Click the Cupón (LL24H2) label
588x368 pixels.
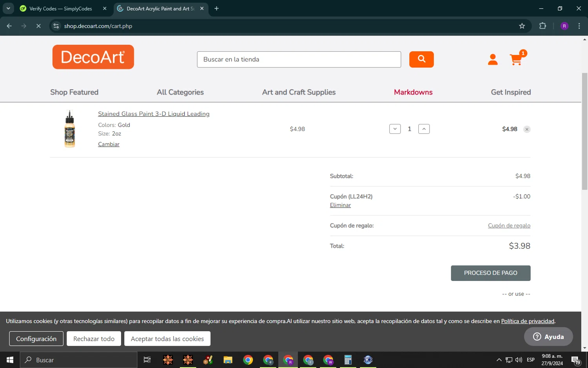[x=351, y=197]
